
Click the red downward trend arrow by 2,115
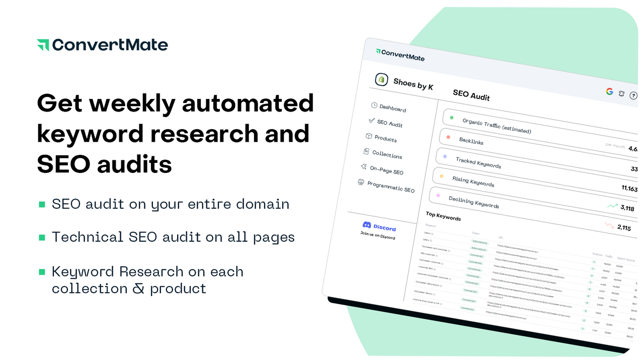point(609,225)
